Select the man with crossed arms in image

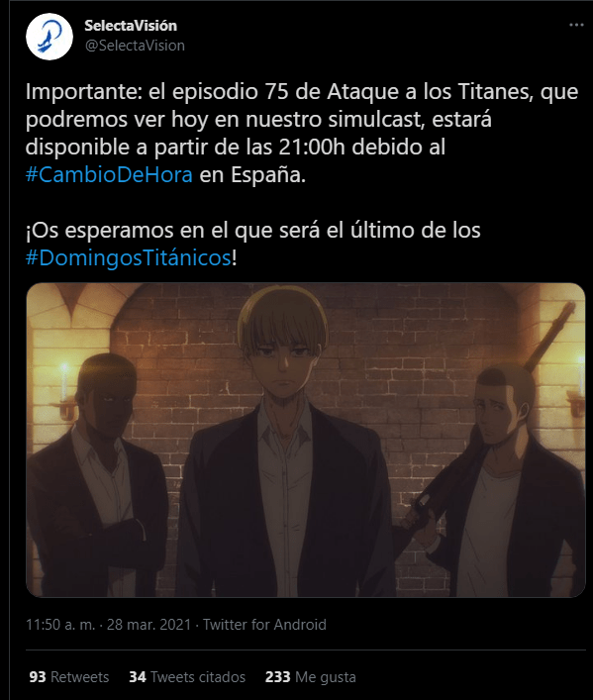point(96,475)
